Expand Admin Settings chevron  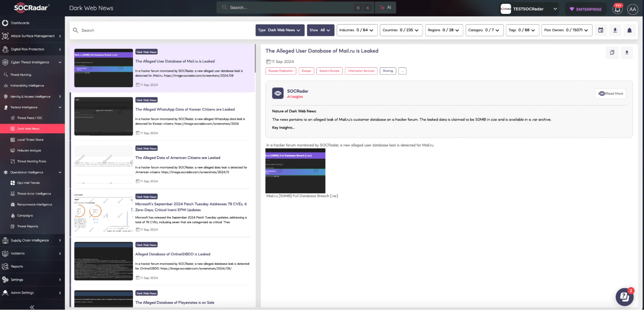click(x=60, y=293)
